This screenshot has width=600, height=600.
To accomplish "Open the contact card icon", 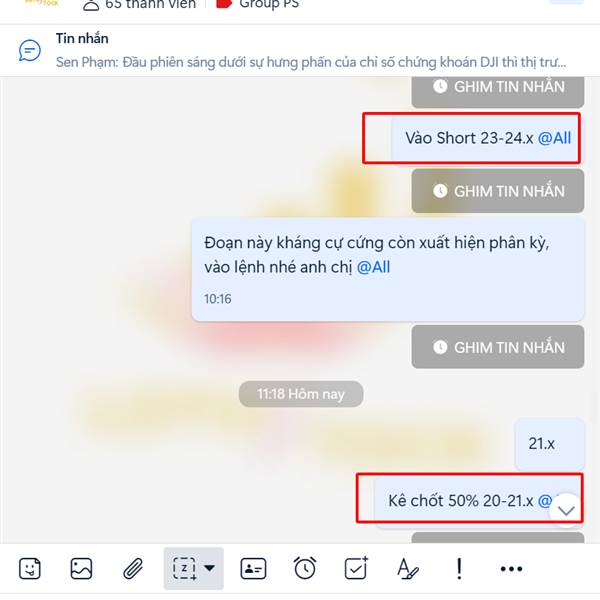I will (x=253, y=569).
